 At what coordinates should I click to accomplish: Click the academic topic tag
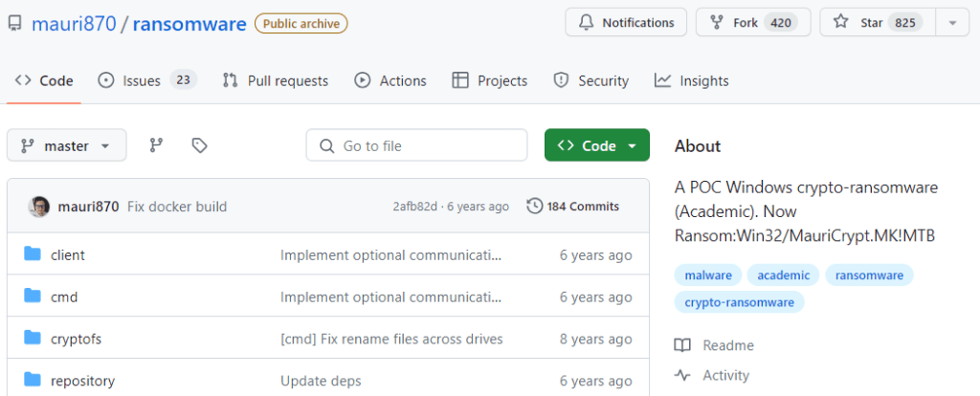783,275
